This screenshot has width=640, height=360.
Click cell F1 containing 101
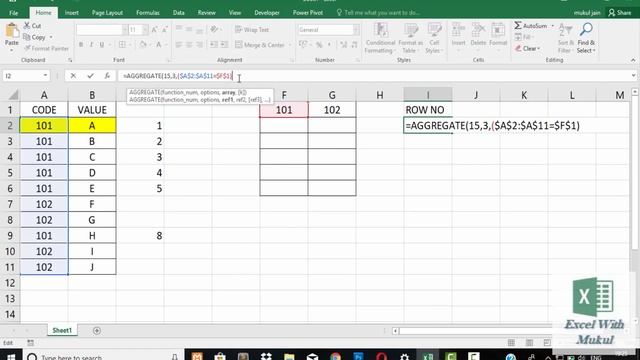click(x=284, y=110)
